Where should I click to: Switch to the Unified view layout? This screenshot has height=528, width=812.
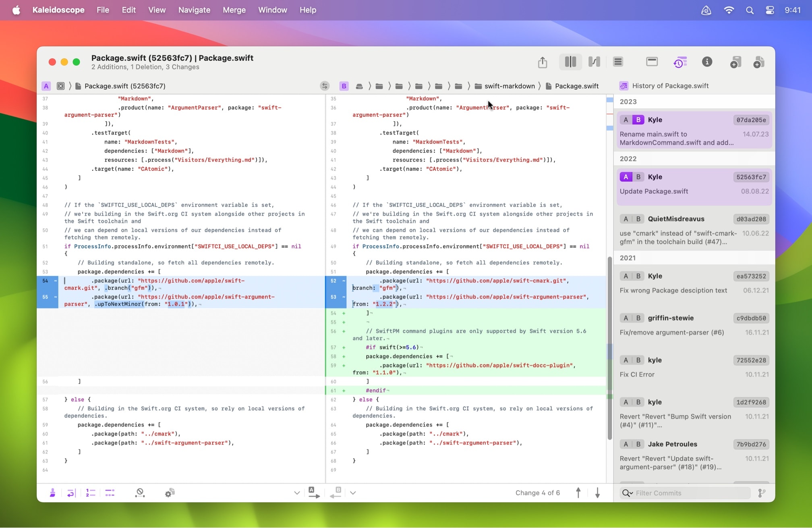pos(618,62)
